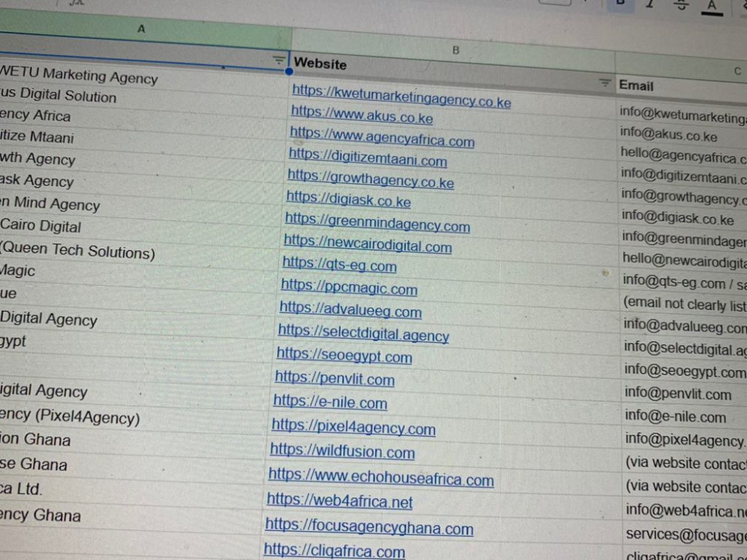Select the info@qts-eg.com email cell
Viewport: 747px width, 560px height.
pos(684,282)
